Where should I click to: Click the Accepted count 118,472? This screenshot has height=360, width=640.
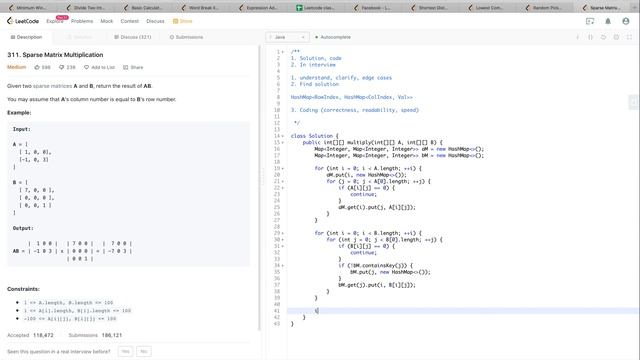click(43, 335)
